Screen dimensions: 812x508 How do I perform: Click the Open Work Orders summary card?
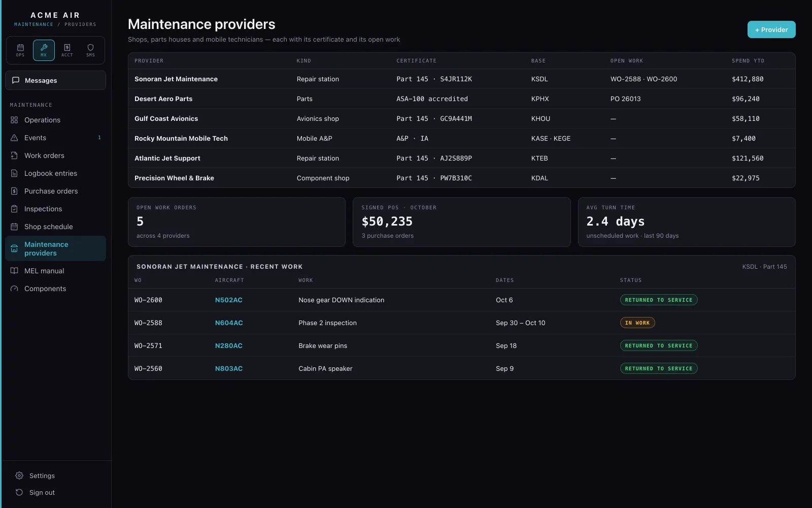(236, 222)
